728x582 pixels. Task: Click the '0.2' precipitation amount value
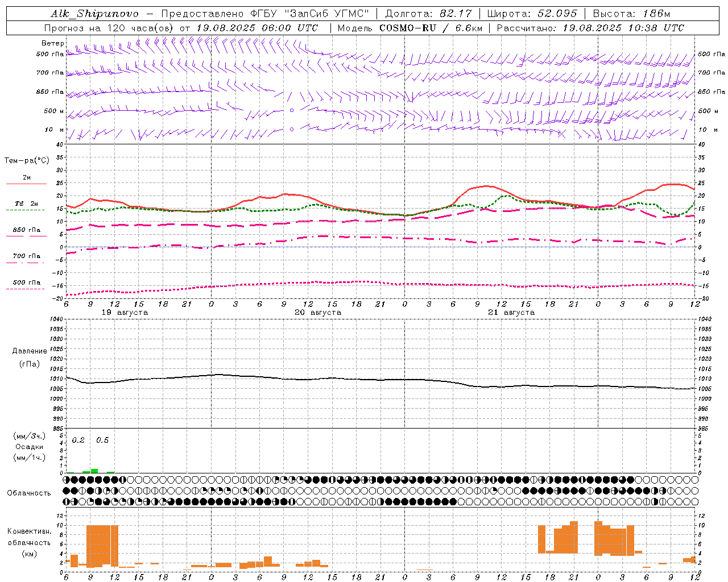point(78,440)
